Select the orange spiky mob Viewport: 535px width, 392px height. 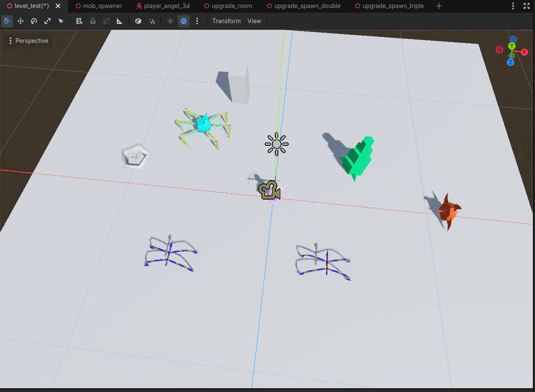coord(449,212)
